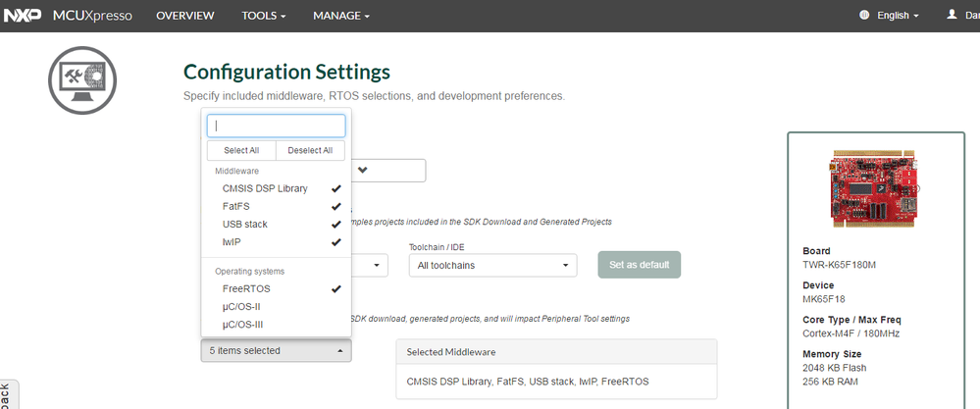The width and height of the screenshot is (980, 409).
Task: Open the TOOLS menu
Action: coord(264,16)
